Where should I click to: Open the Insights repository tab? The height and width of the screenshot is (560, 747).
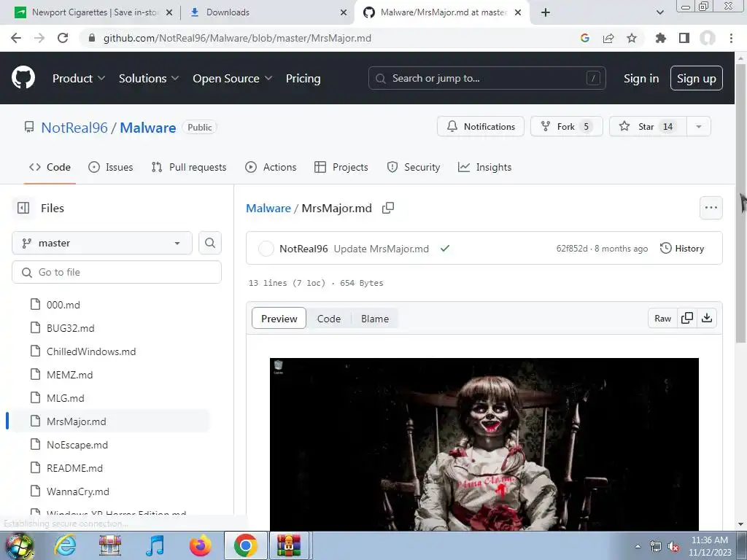[484, 167]
